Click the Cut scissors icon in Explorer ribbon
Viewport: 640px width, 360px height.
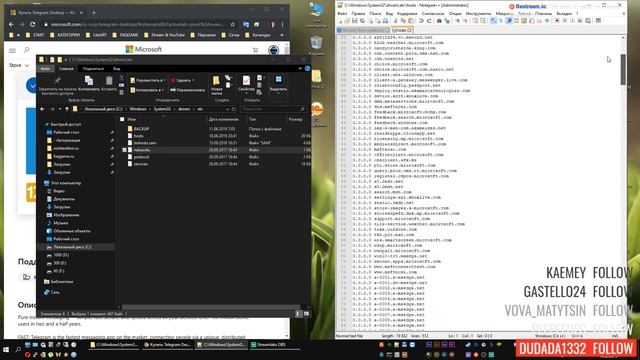tap(121, 78)
